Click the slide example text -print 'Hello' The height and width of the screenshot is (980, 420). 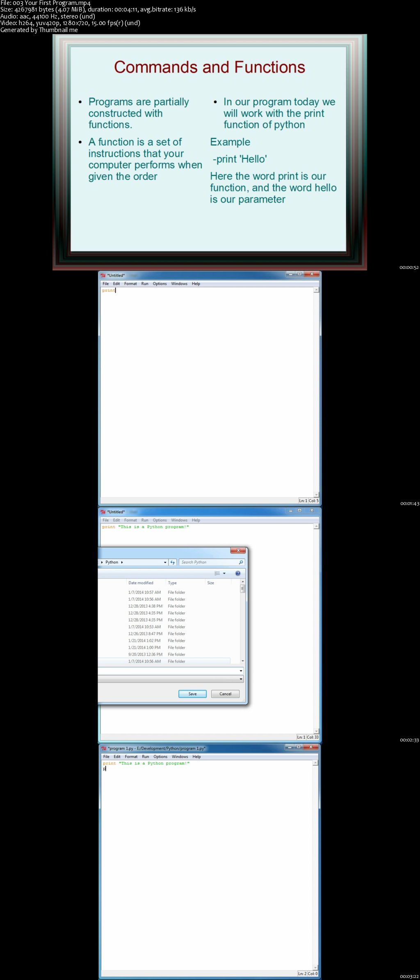[x=240, y=159]
